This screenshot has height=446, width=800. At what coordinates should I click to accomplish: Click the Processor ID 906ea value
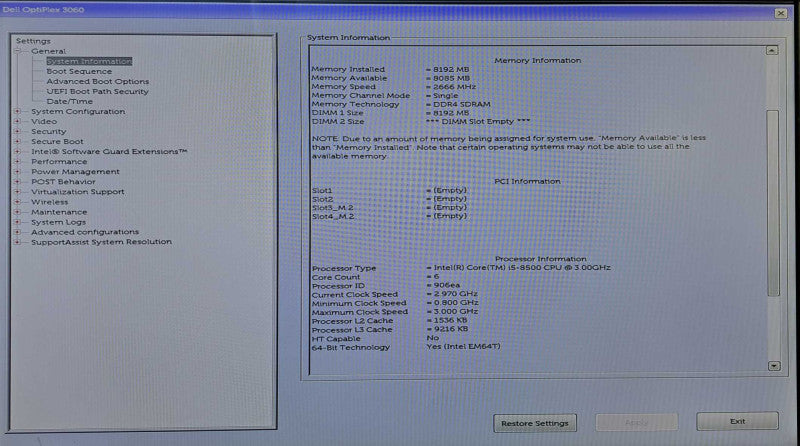[447, 285]
